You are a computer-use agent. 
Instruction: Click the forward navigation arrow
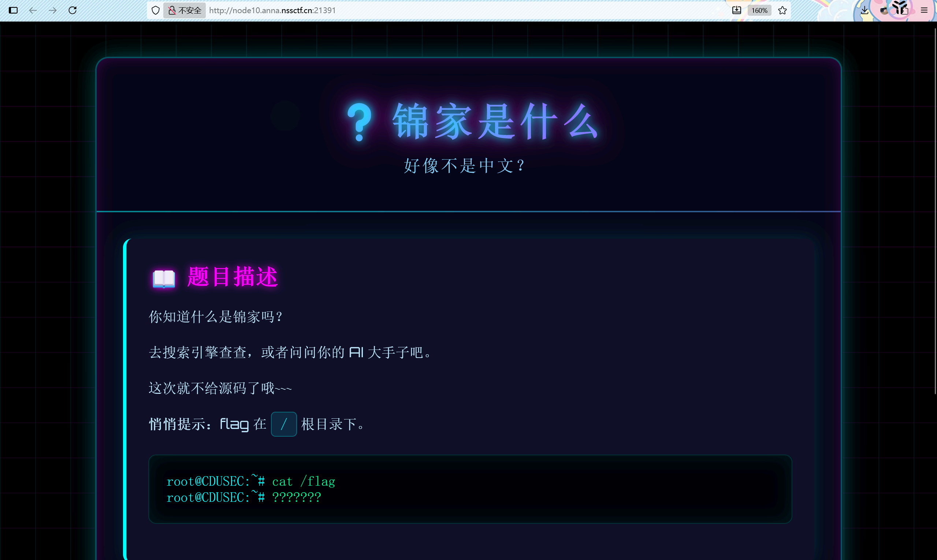(x=52, y=10)
